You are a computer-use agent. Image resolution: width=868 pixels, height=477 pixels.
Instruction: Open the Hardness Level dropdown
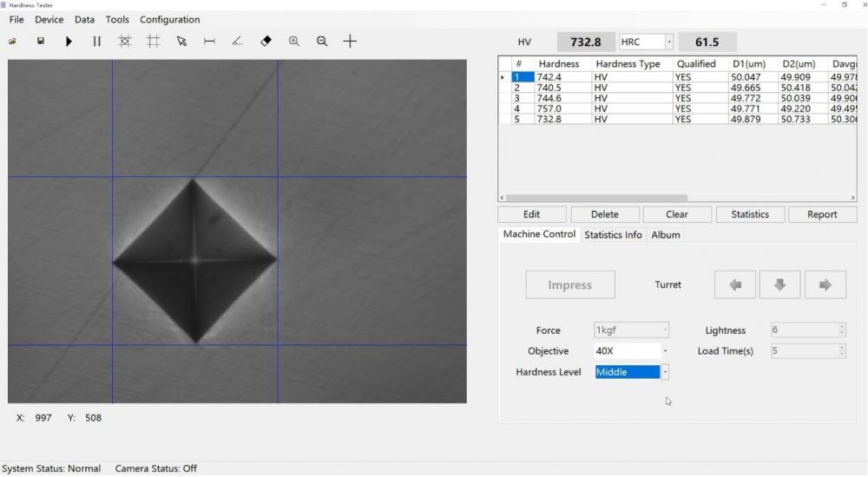(x=665, y=372)
